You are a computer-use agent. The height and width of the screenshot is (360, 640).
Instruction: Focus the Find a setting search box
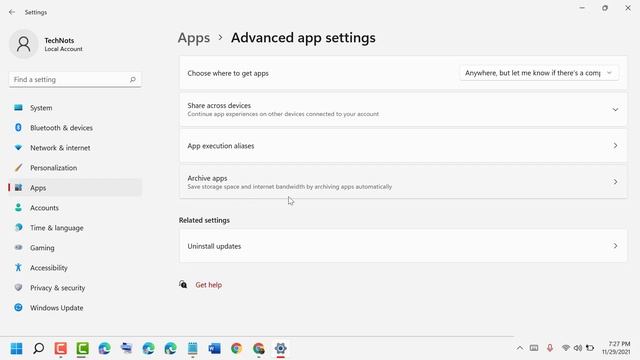[x=75, y=80]
